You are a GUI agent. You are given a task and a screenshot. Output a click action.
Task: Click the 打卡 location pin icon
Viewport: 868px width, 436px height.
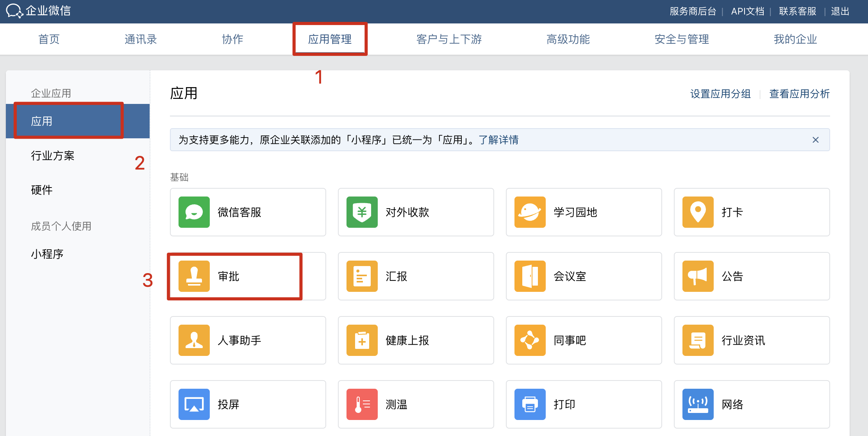pos(698,212)
